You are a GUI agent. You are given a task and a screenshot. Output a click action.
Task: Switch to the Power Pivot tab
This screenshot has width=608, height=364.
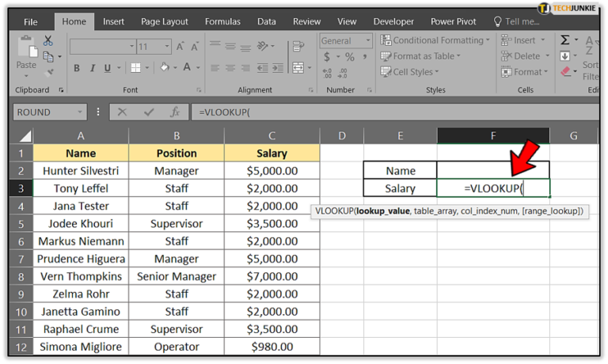[x=453, y=21]
